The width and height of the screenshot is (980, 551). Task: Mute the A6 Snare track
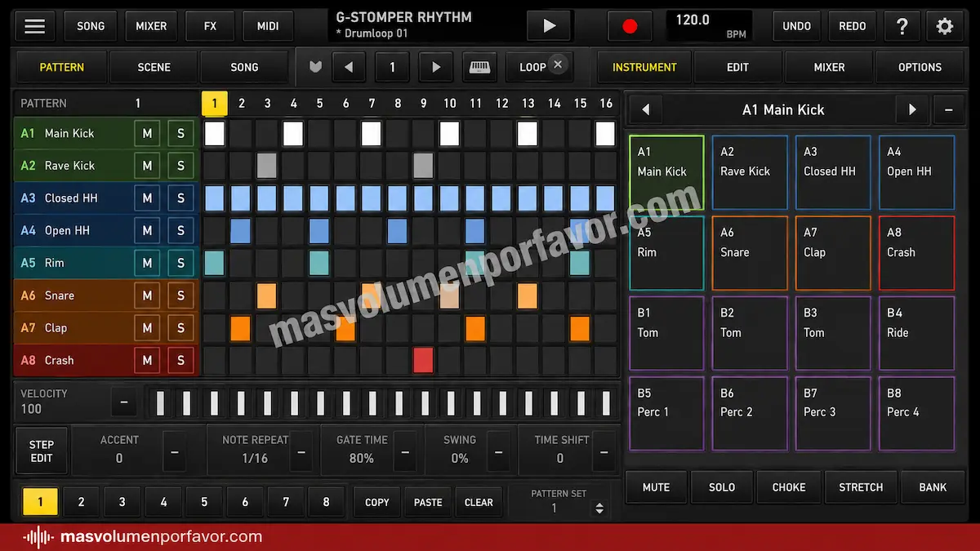(x=147, y=295)
